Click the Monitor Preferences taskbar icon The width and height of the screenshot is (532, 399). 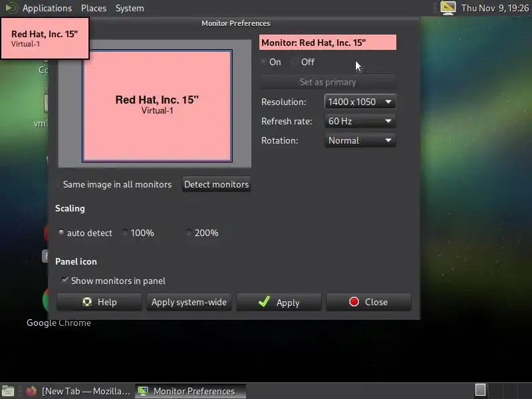(x=143, y=391)
